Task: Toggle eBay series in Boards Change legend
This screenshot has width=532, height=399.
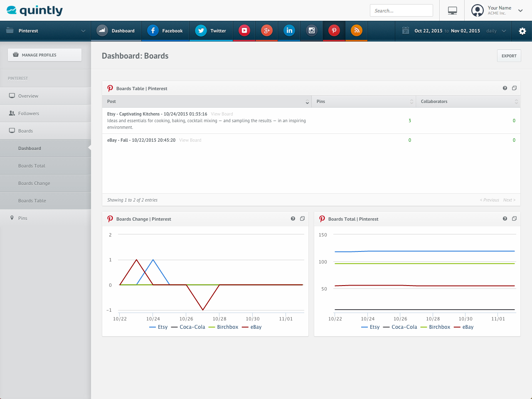Action: 251,327
